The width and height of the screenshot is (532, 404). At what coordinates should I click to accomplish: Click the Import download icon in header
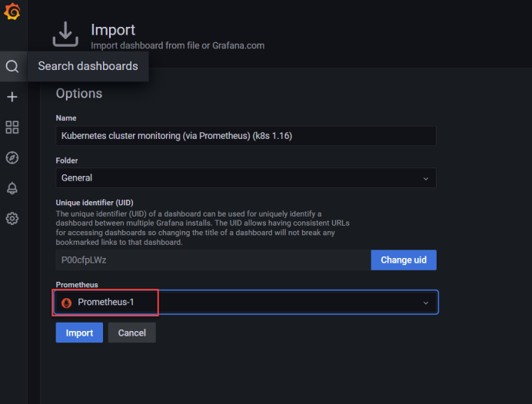pos(65,35)
